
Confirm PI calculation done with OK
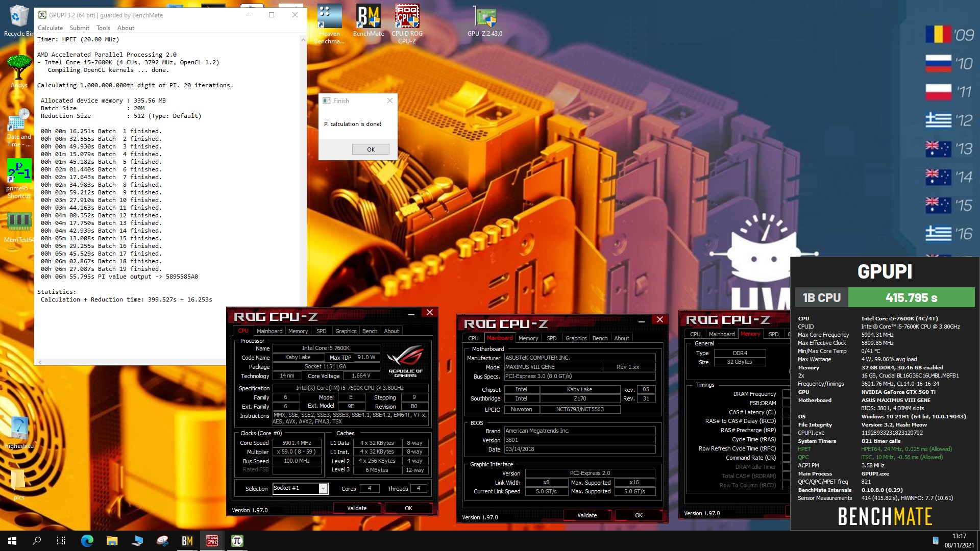371,149
